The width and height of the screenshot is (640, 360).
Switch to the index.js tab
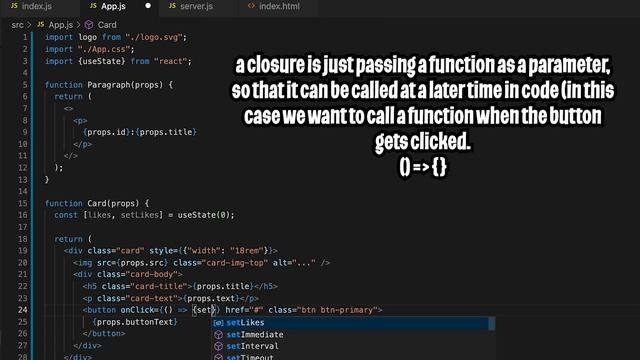coord(32,6)
